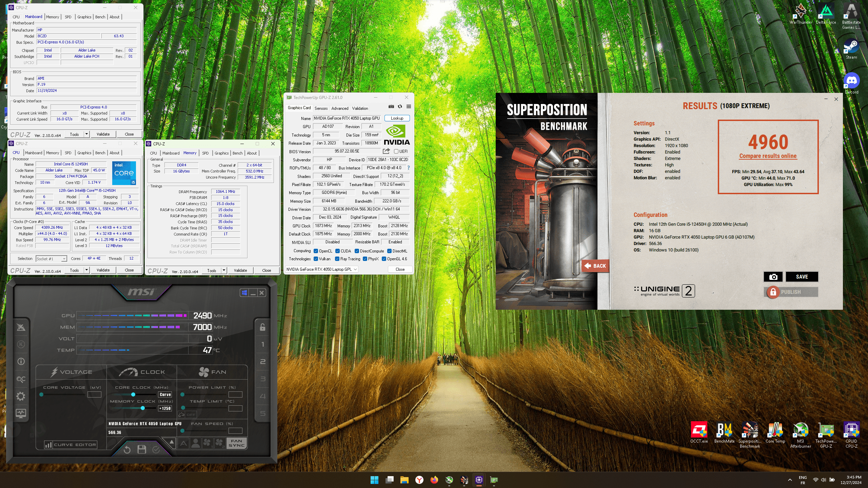Screen dimensions: 868x488
Task: Open Core Temp desktop icon
Action: 775,432
